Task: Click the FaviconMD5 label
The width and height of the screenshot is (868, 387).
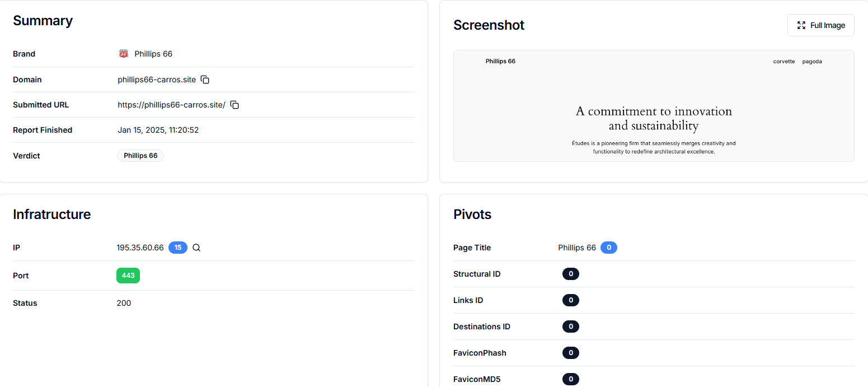Action: pyautogui.click(x=477, y=379)
